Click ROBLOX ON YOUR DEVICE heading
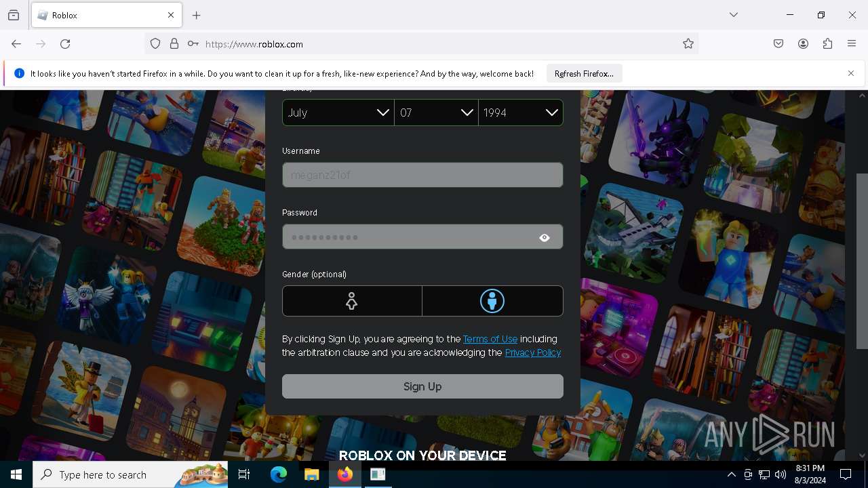The width and height of the screenshot is (868, 488). pyautogui.click(x=422, y=455)
